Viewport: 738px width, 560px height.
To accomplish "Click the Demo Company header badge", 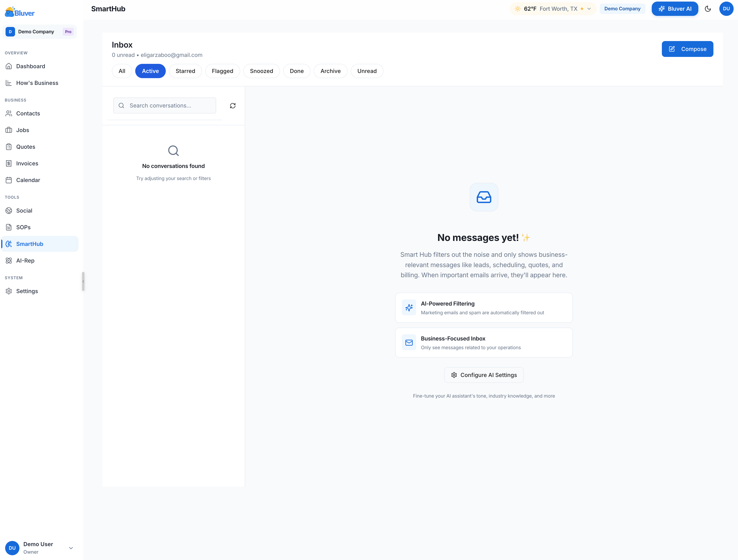I will 623,9.
